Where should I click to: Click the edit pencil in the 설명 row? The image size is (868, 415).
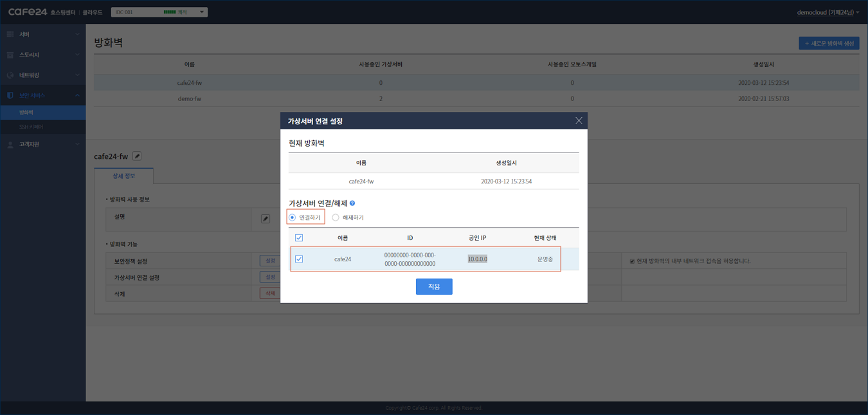[266, 219]
